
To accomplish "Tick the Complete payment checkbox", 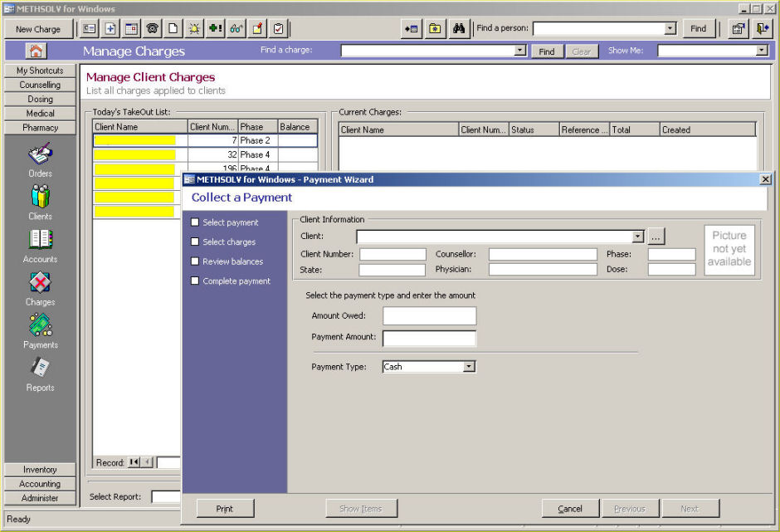I will click(x=195, y=281).
